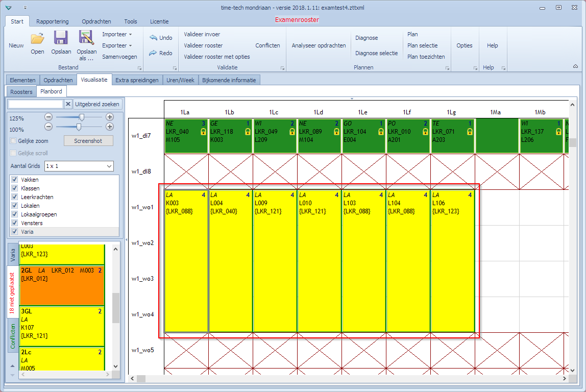Viewport: 586px width, 392px height.
Task: Click Valideer rooster met opties
Action: tap(217, 57)
